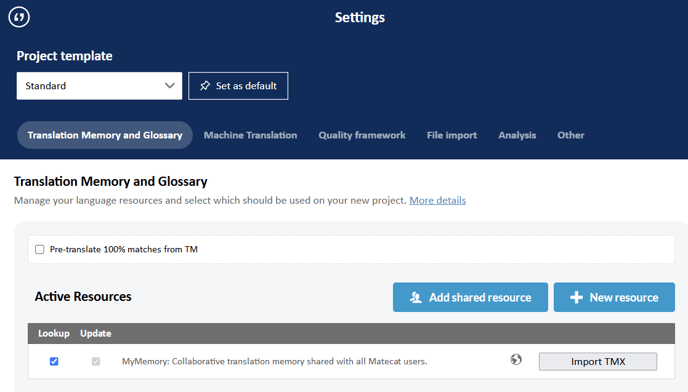This screenshot has height=392, width=688.
Task: Uncheck the MyMemory Lookup checkbox
Action: tap(54, 361)
